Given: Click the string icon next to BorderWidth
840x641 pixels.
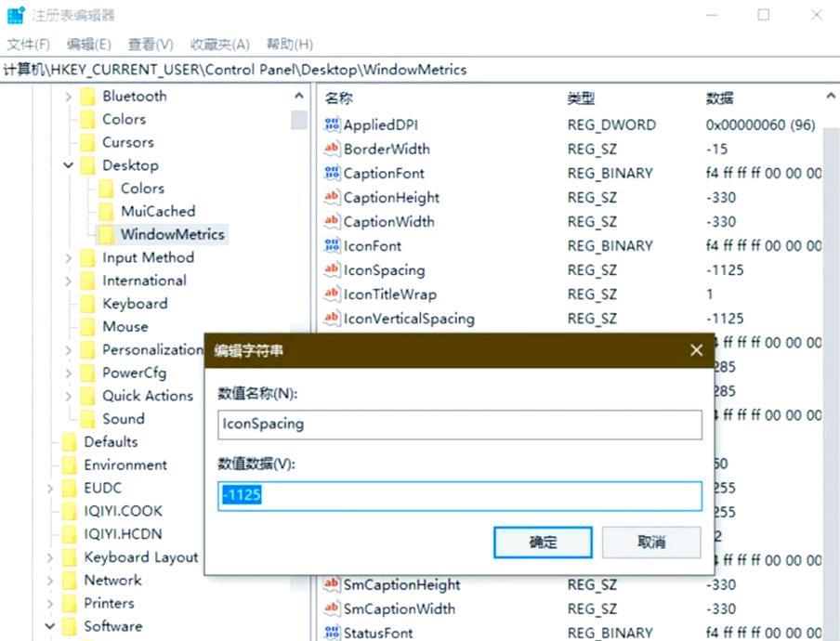Looking at the screenshot, I should pyautogui.click(x=332, y=149).
